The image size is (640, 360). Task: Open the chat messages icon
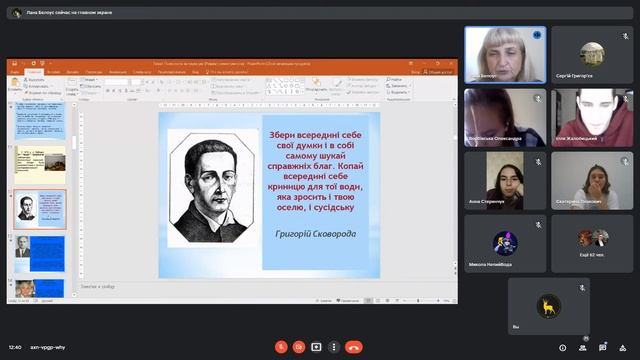point(602,348)
